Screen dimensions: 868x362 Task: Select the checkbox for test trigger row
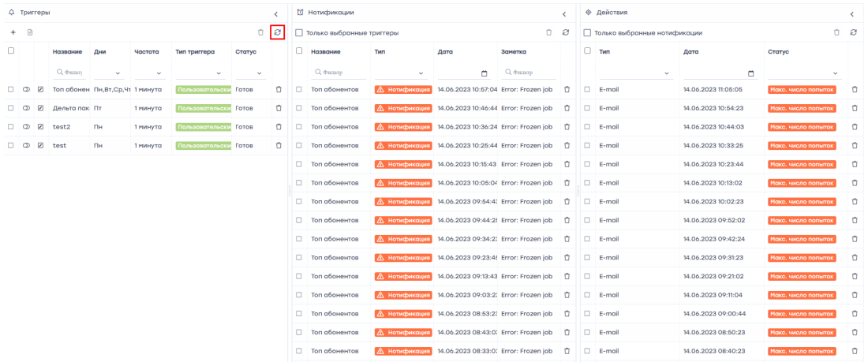click(x=11, y=146)
